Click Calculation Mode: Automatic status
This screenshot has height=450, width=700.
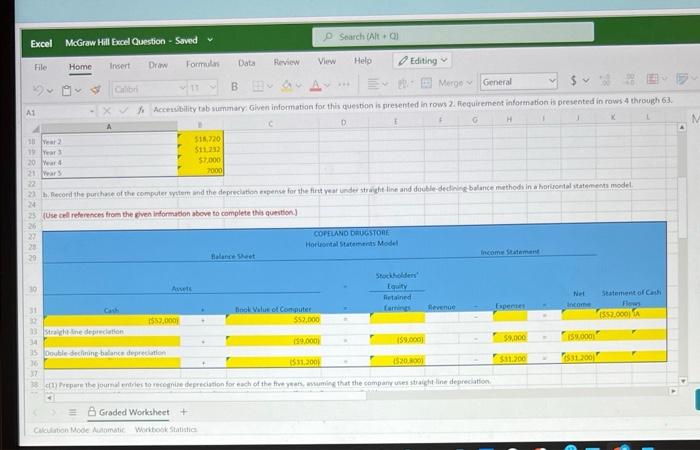79,430
